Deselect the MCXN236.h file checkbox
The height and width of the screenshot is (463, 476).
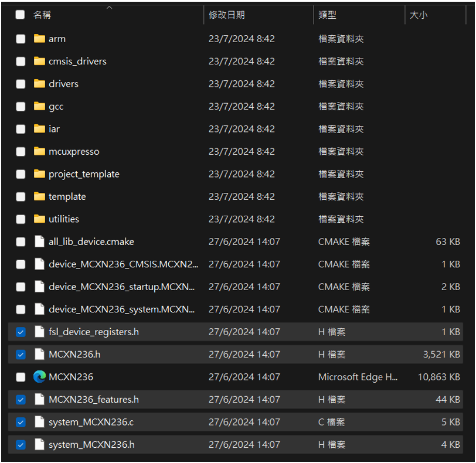[21, 355]
